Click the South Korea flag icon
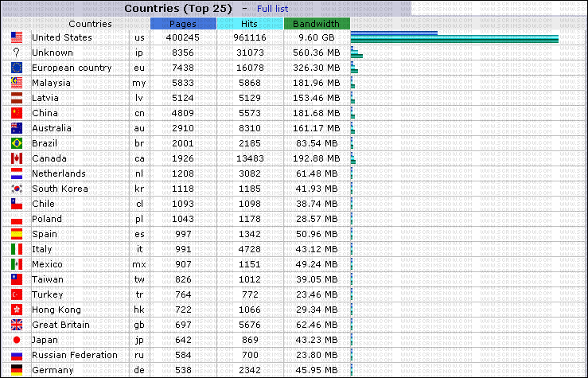 (17, 189)
